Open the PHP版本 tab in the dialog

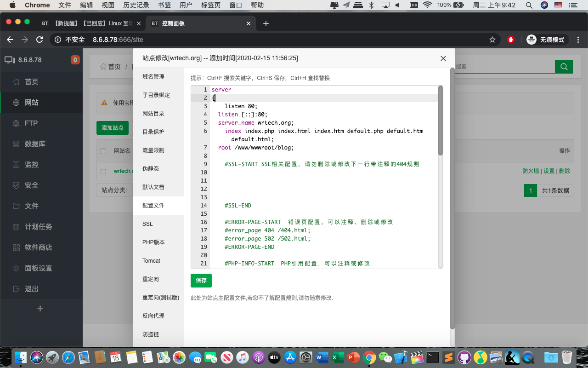153,242
